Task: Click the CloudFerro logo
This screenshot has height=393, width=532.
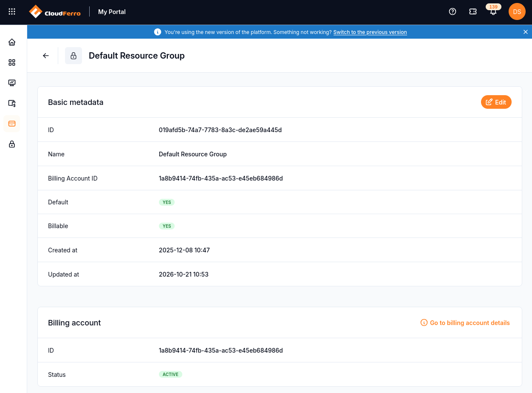Action: [55, 12]
